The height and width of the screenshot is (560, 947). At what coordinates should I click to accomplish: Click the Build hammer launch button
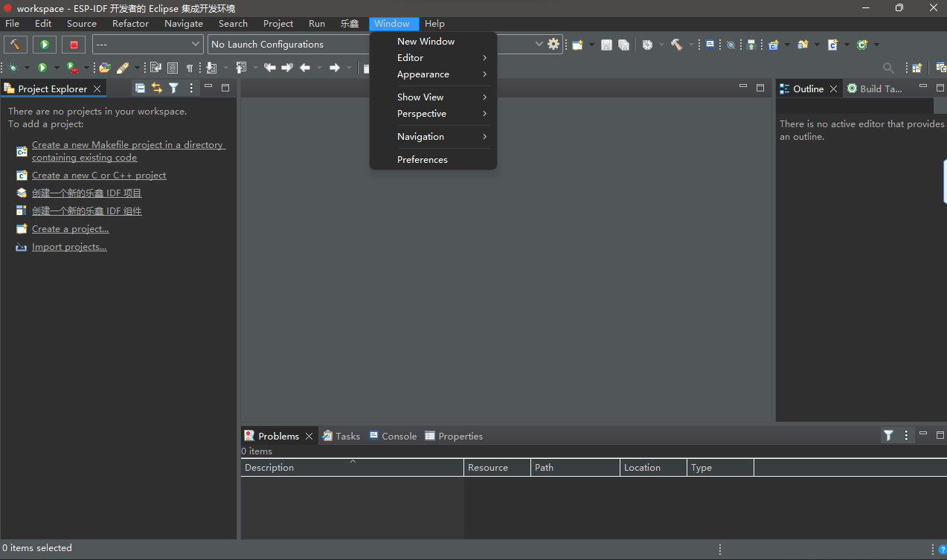(x=15, y=45)
